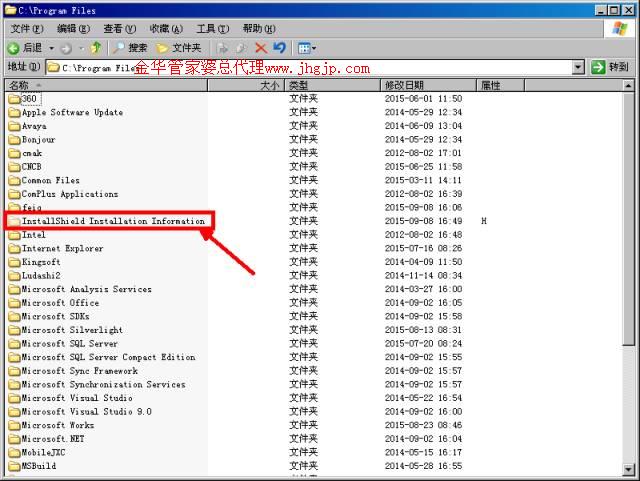This screenshot has width=640, height=481.
Task: Toggle the Folders (文件夹) pane button
Action: [179, 48]
